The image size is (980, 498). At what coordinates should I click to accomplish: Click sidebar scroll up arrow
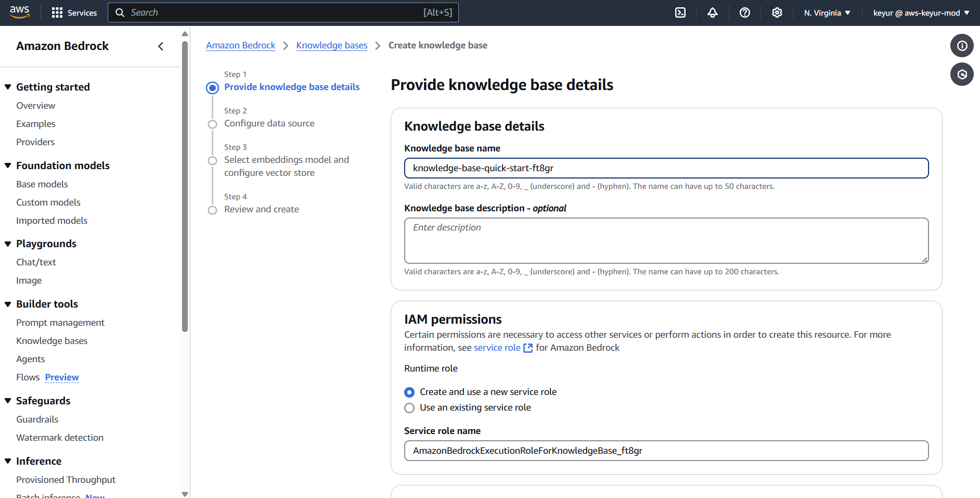185,34
